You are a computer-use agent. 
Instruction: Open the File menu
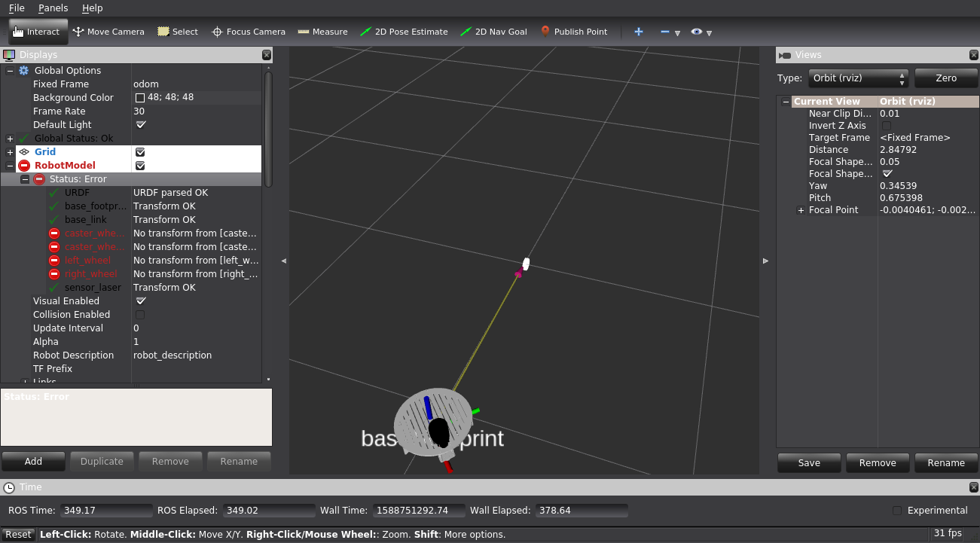pyautogui.click(x=16, y=8)
